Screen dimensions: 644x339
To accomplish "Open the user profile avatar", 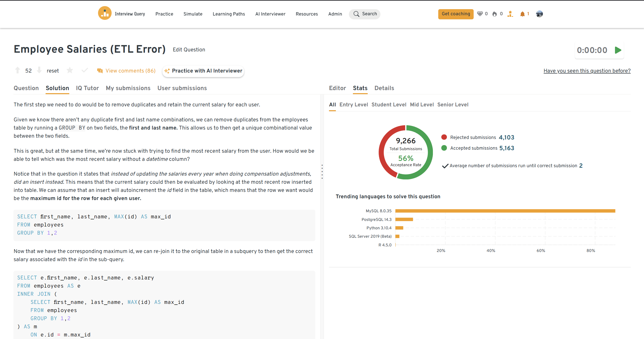I will [x=539, y=14].
